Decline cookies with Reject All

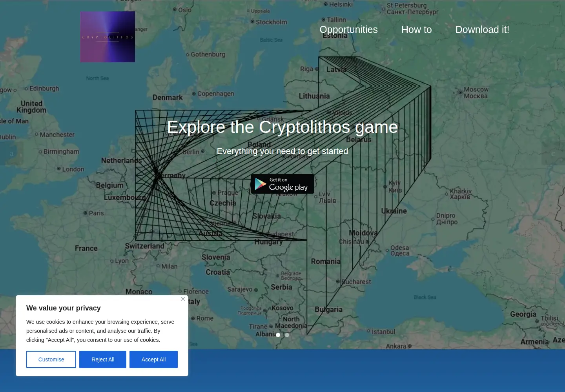pyautogui.click(x=103, y=359)
